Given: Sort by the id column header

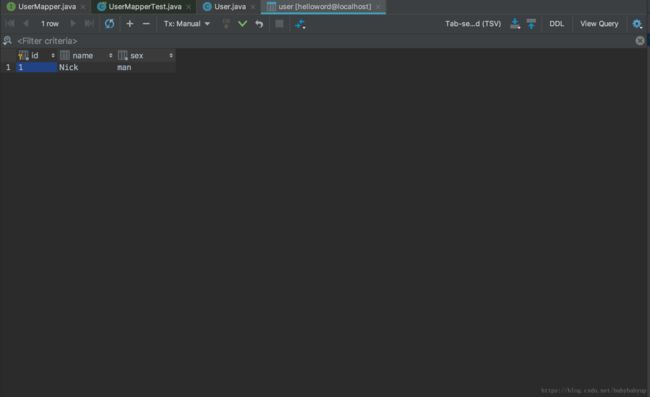Looking at the screenshot, I should pyautogui.click(x=36, y=56).
